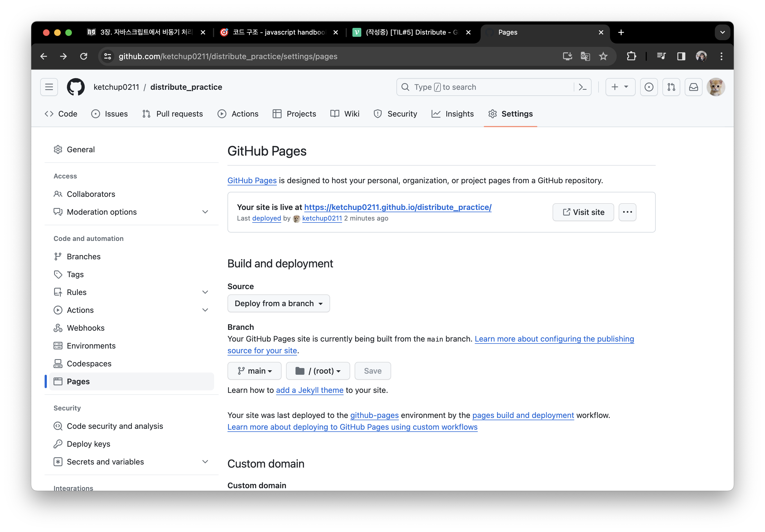Open the github-pages environment link

point(374,415)
